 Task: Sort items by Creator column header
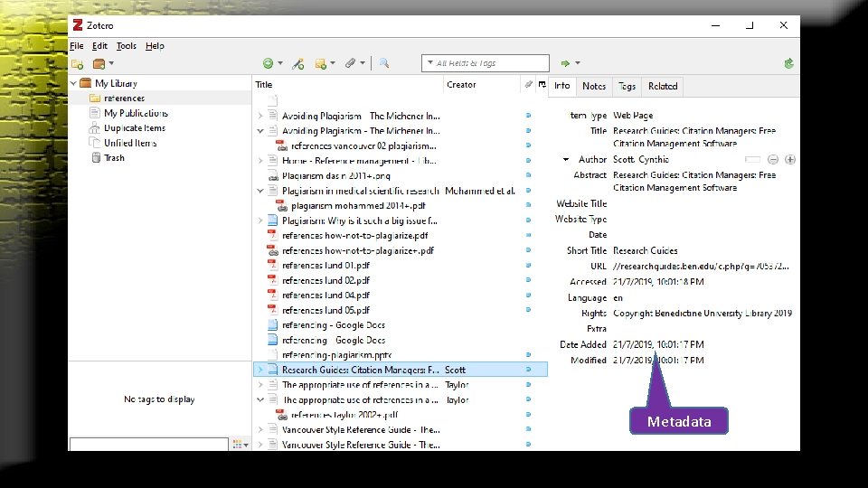(482, 85)
